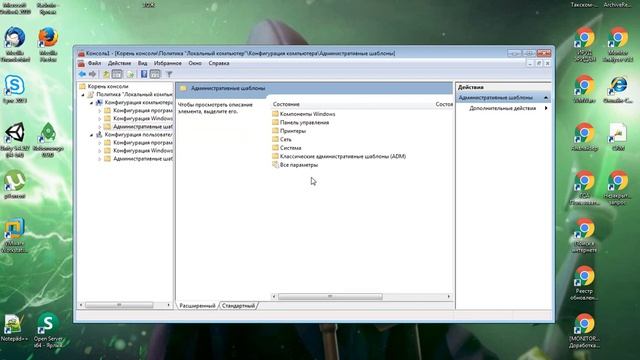Viewport: 640px width, 360px height.
Task: Click the Export List toolbar icon
Action: click(130, 74)
